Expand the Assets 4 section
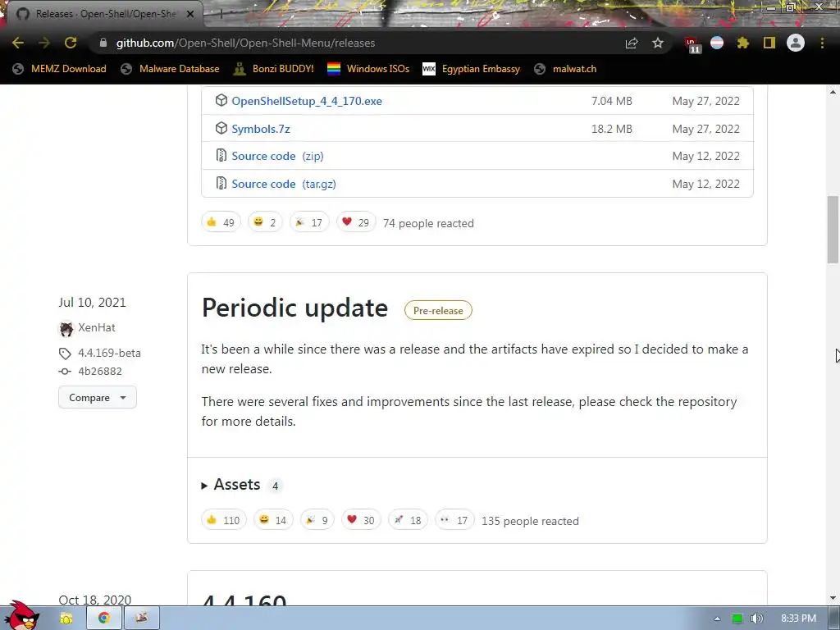This screenshot has width=840, height=630. [237, 485]
